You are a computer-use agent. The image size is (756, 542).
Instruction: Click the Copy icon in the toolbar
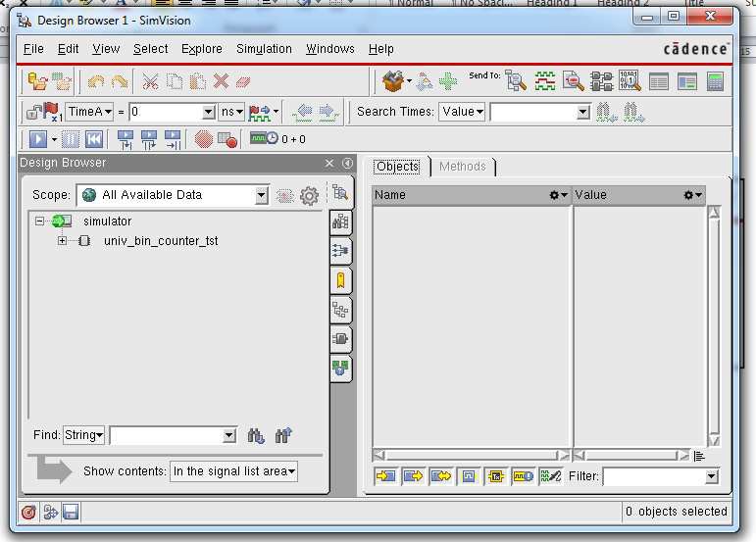(175, 82)
